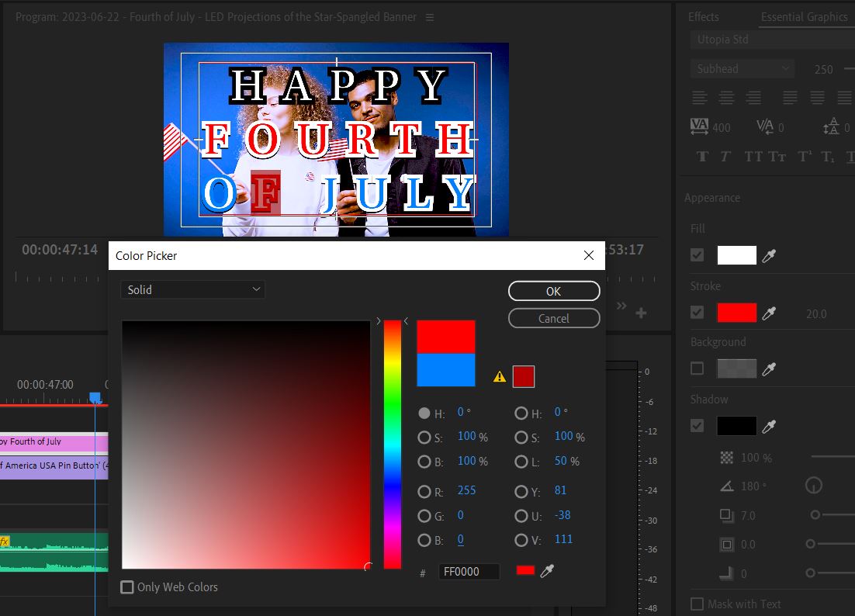Toggle the Small Caps text style icon

click(x=777, y=157)
